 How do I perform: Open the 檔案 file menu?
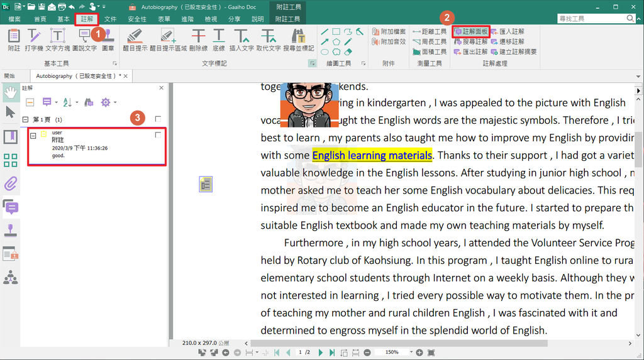pyautogui.click(x=14, y=19)
